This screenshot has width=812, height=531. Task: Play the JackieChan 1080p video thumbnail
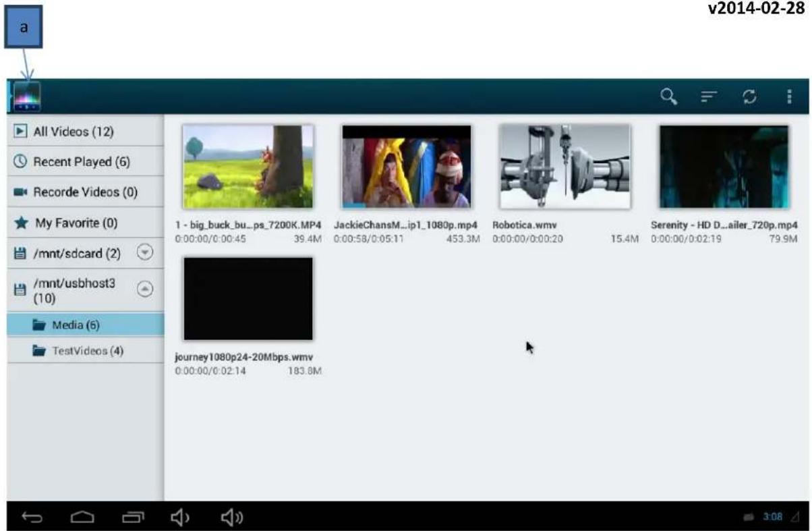[x=407, y=166]
